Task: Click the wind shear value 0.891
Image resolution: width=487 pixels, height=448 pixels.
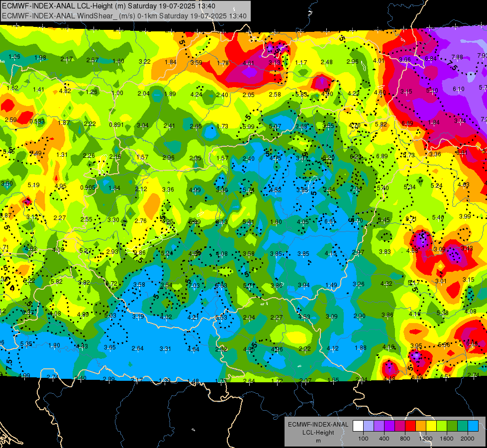Action: click(116, 125)
